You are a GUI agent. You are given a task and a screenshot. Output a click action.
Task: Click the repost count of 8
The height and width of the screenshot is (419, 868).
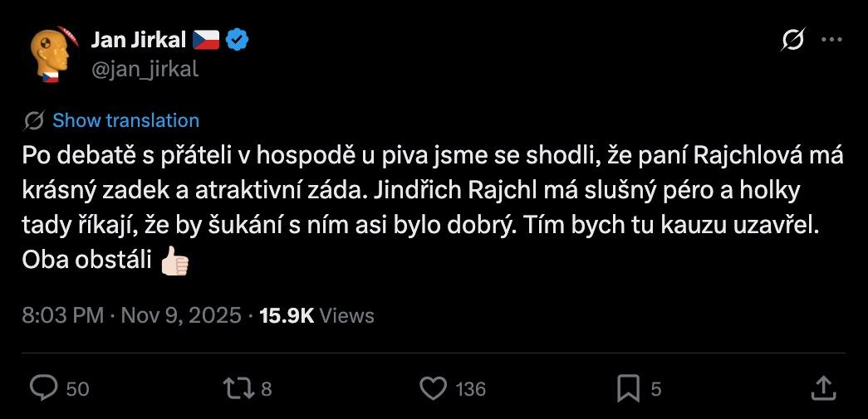(267, 388)
